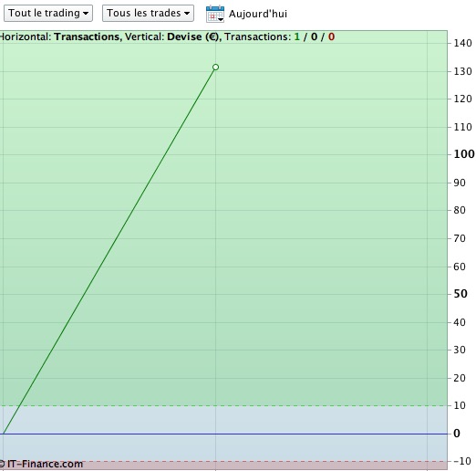This screenshot has height=471, width=476.
Task: Click the "Aujourd'hui" date label
Action: coord(258,14)
